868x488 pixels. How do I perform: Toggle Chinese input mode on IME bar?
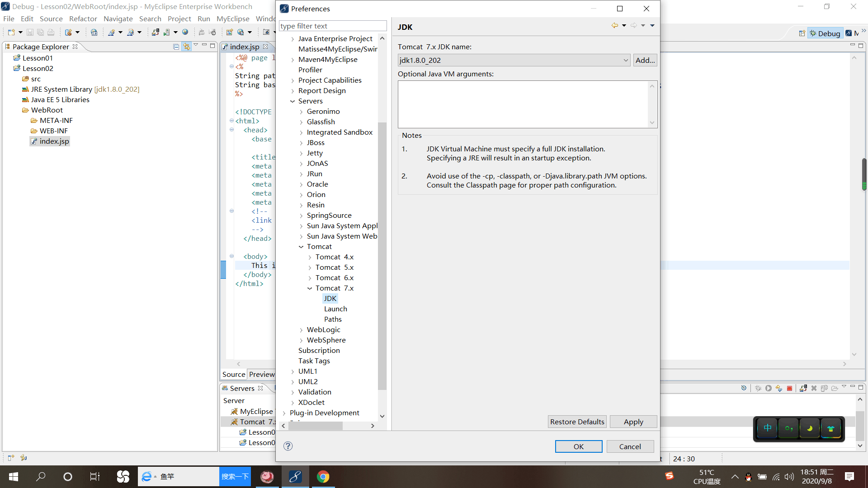768,428
